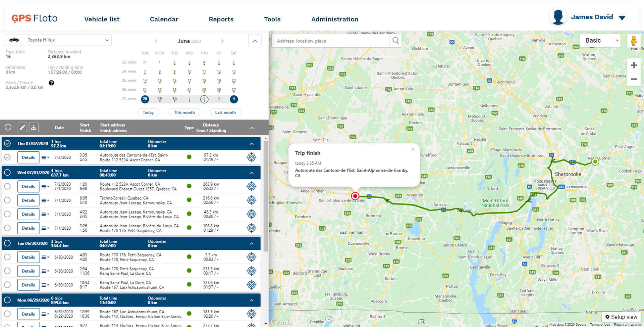Click the download export icon in the trip list header
The width and height of the screenshot is (644, 327).
pyautogui.click(x=34, y=128)
